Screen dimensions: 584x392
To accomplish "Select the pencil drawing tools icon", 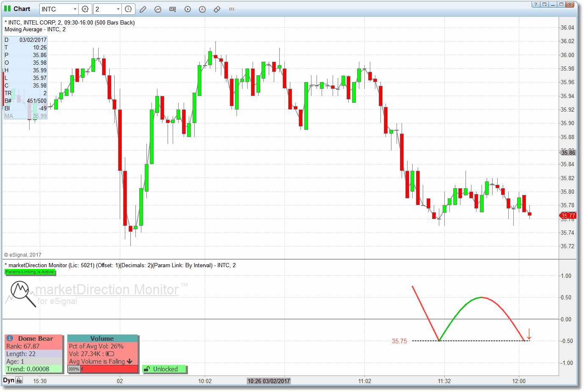I will point(143,9).
